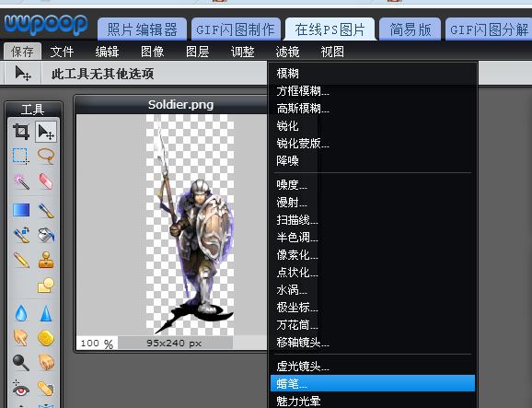Switch to the 在线PS图片 tab
This screenshot has width=532, height=408.
click(x=330, y=29)
